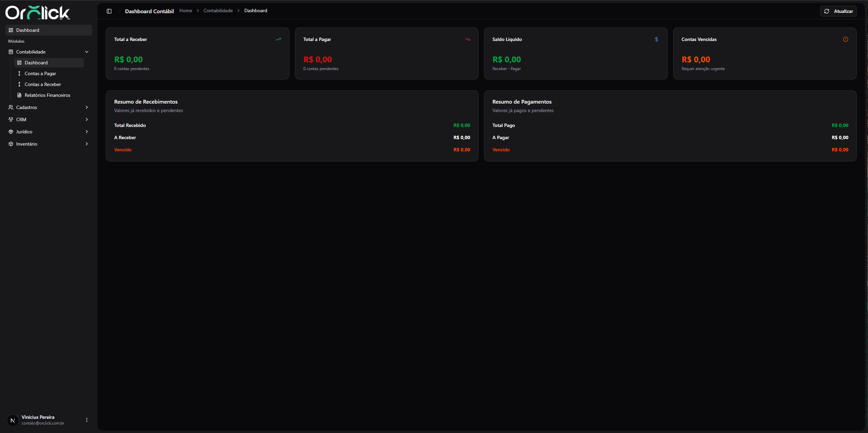The image size is (868, 433).
Task: Open Contas a Receber page
Action: (49, 84)
